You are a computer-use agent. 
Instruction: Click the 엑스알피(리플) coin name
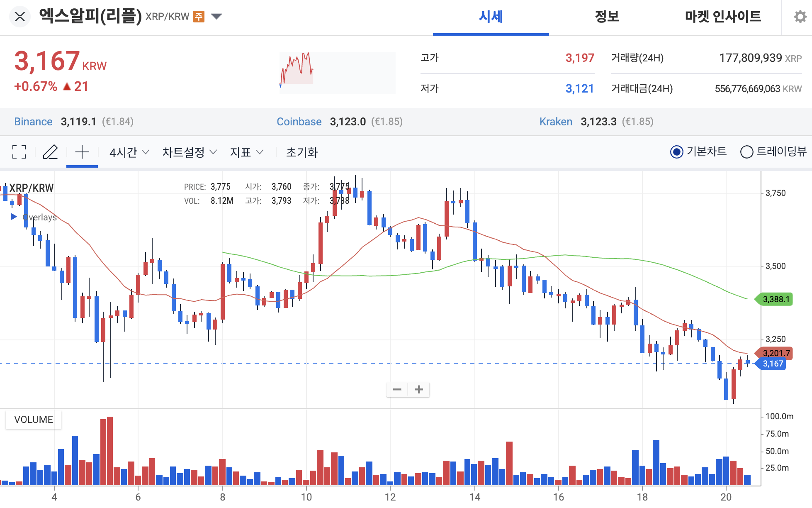point(90,16)
